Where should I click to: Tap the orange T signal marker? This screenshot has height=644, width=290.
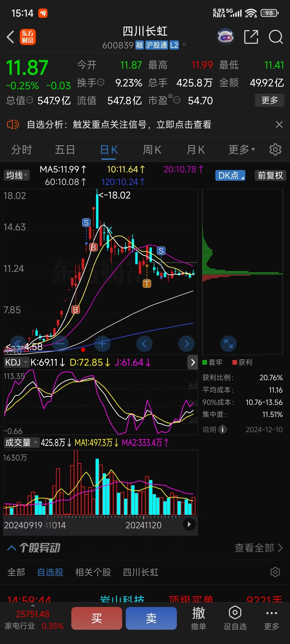[x=147, y=284]
